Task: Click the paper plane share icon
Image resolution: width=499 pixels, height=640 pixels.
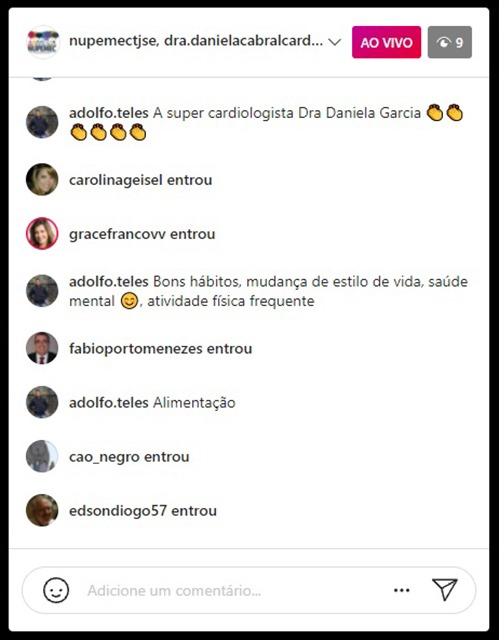Action: click(445, 590)
